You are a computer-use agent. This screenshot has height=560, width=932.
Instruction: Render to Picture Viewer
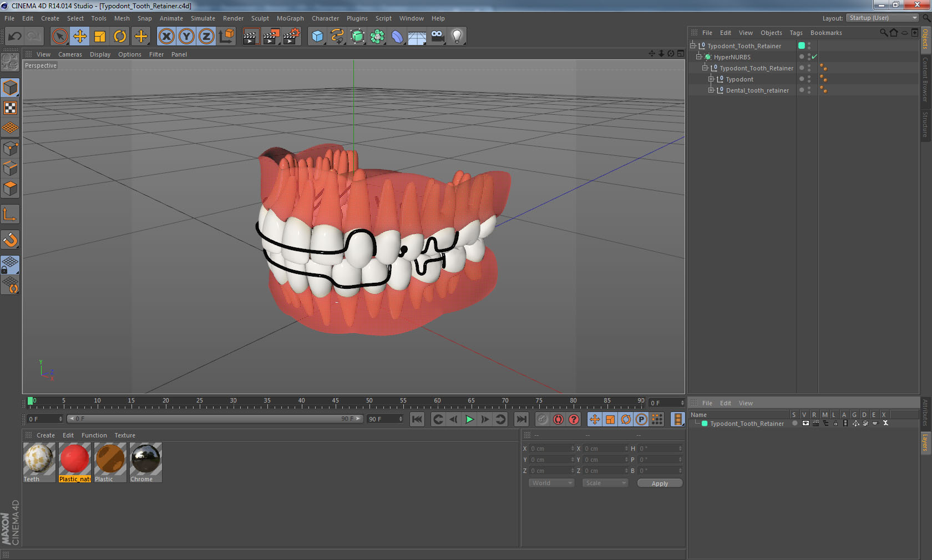point(271,37)
